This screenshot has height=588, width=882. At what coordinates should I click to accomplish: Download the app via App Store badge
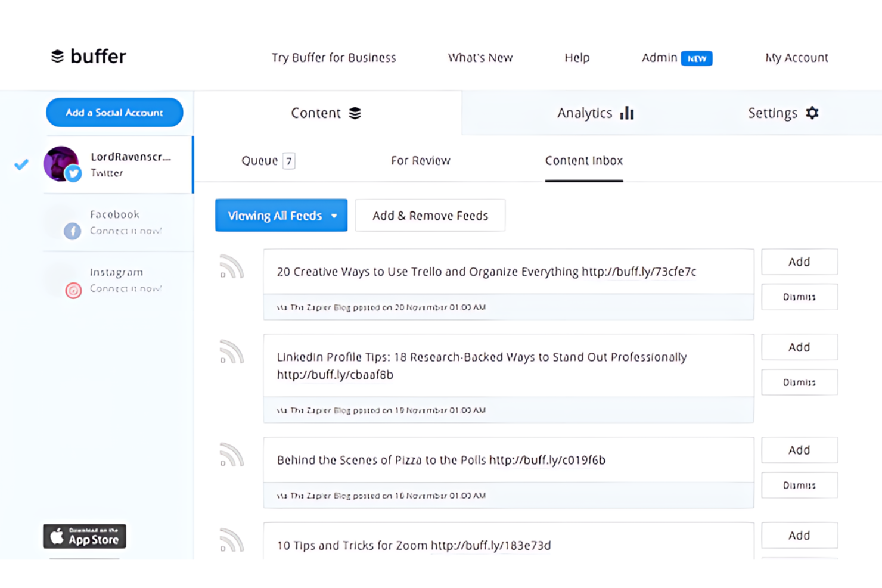pos(85,536)
